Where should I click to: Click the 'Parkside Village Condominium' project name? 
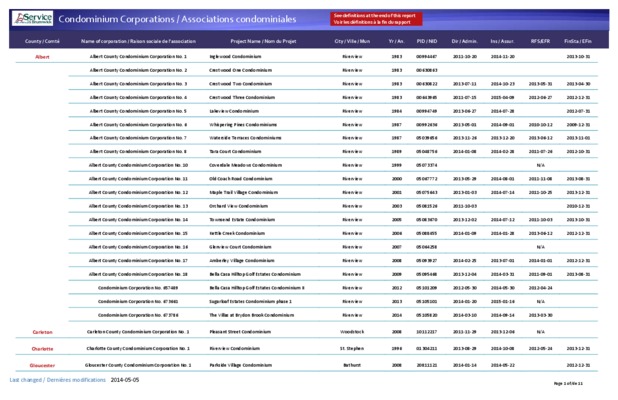click(240, 365)
